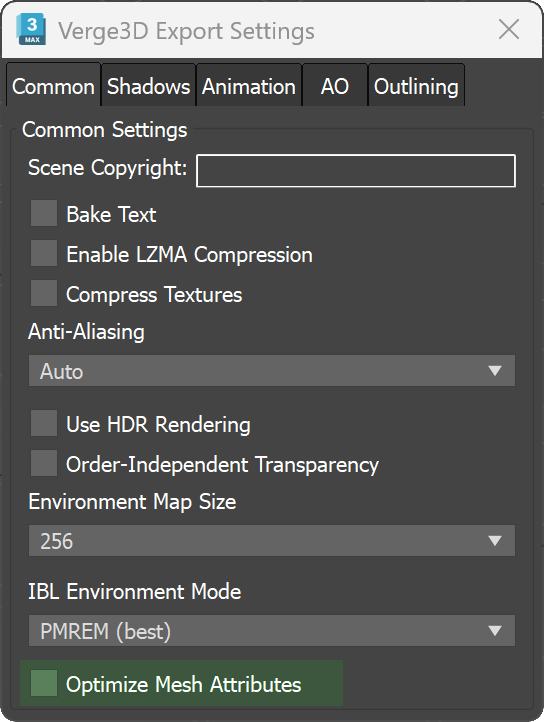The width and height of the screenshot is (544, 722).
Task: Check the Optimize Mesh Attributes checkbox
Action: (44, 683)
